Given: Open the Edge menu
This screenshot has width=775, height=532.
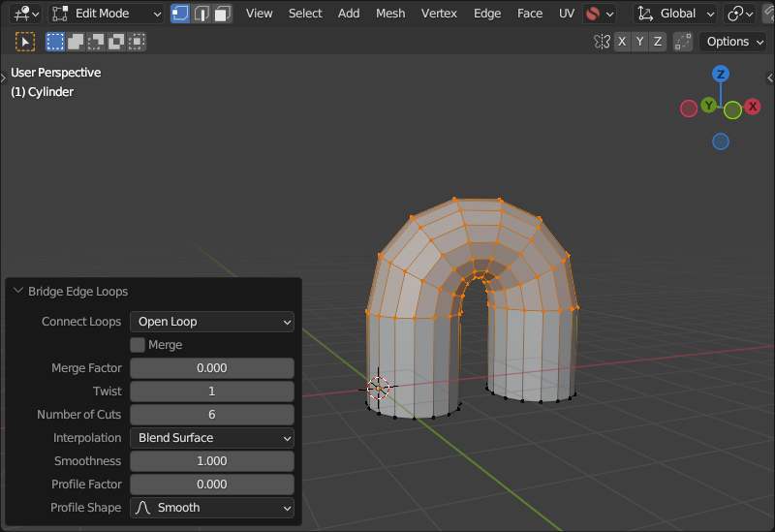Looking at the screenshot, I should coord(487,14).
